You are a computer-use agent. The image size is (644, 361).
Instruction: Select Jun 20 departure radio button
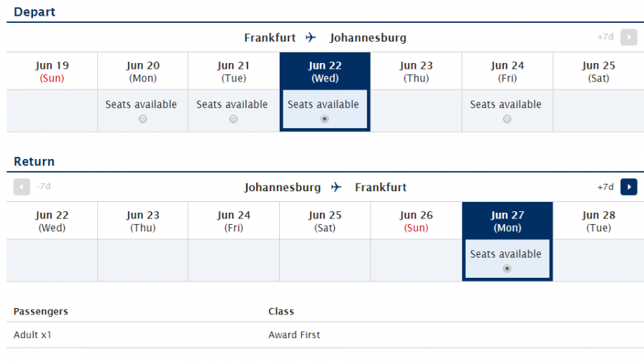pyautogui.click(x=142, y=119)
